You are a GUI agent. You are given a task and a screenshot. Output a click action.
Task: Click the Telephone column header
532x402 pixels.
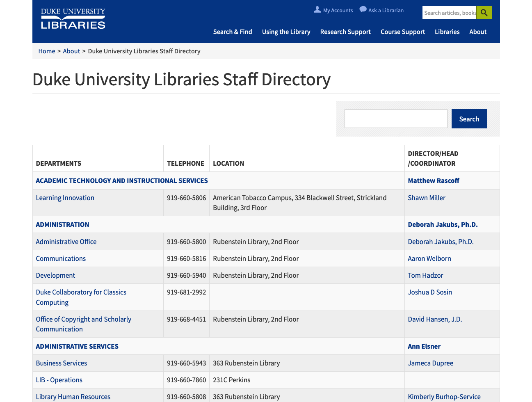point(185,163)
